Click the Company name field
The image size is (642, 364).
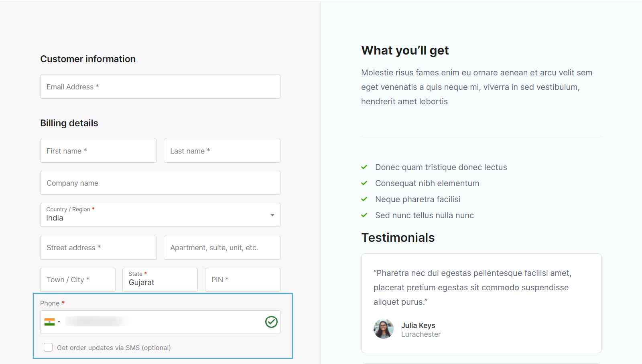point(160,183)
